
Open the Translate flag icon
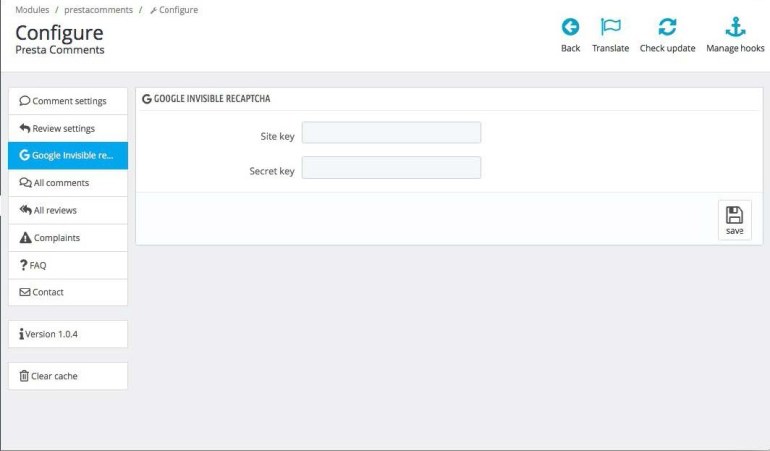[x=610, y=27]
